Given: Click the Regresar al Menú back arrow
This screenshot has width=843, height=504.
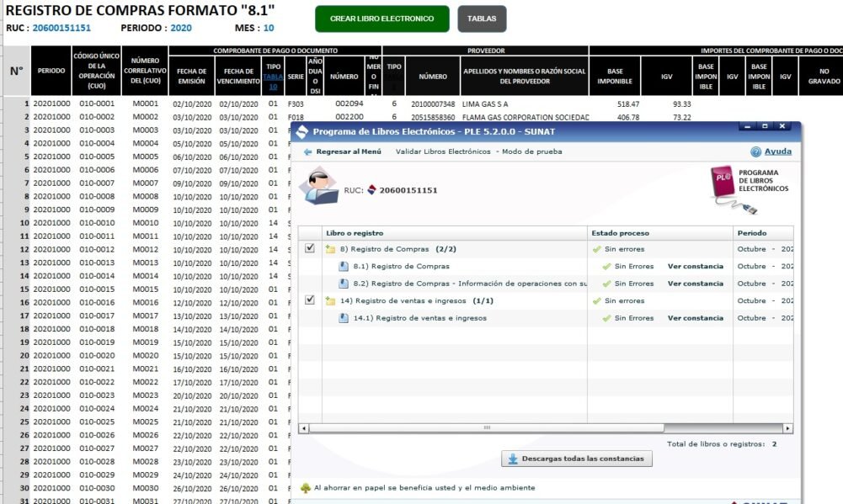Looking at the screenshot, I should (308, 152).
